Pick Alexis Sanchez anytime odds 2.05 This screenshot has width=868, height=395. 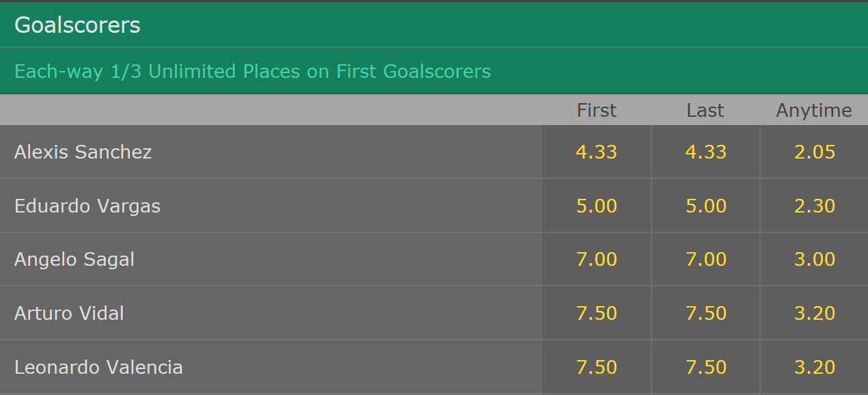814,152
